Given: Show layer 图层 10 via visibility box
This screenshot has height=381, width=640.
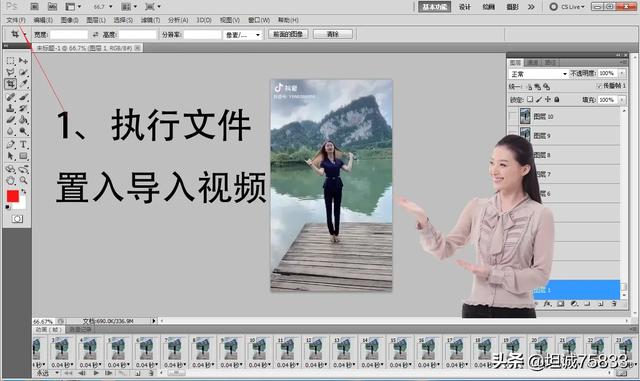Looking at the screenshot, I should coord(513,116).
